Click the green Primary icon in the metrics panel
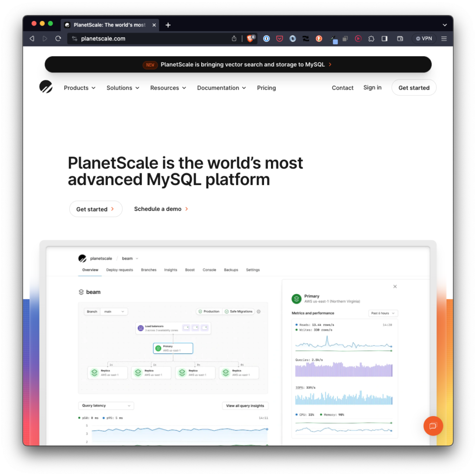This screenshot has height=476, width=476. [296, 298]
